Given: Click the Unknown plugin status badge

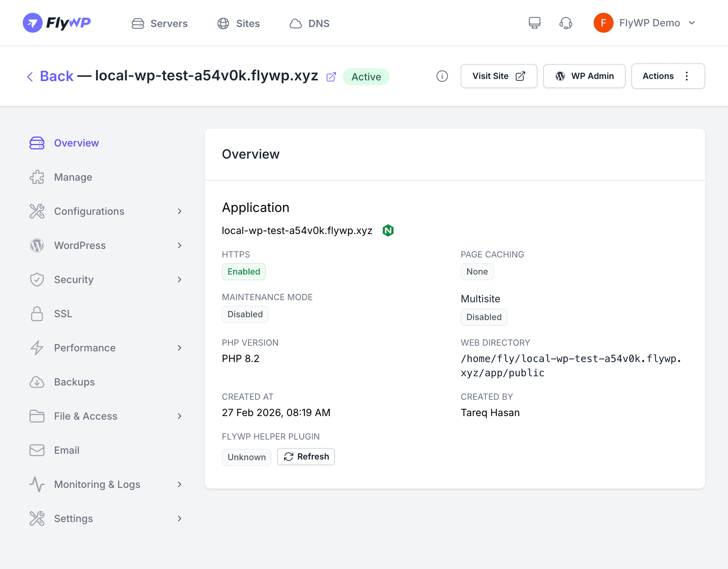Looking at the screenshot, I should [247, 457].
